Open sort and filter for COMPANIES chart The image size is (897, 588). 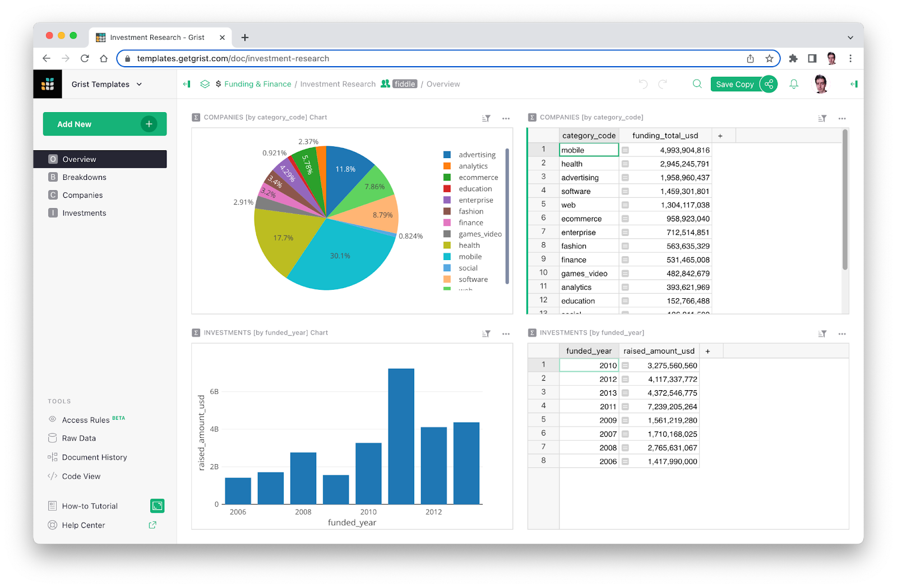486,118
